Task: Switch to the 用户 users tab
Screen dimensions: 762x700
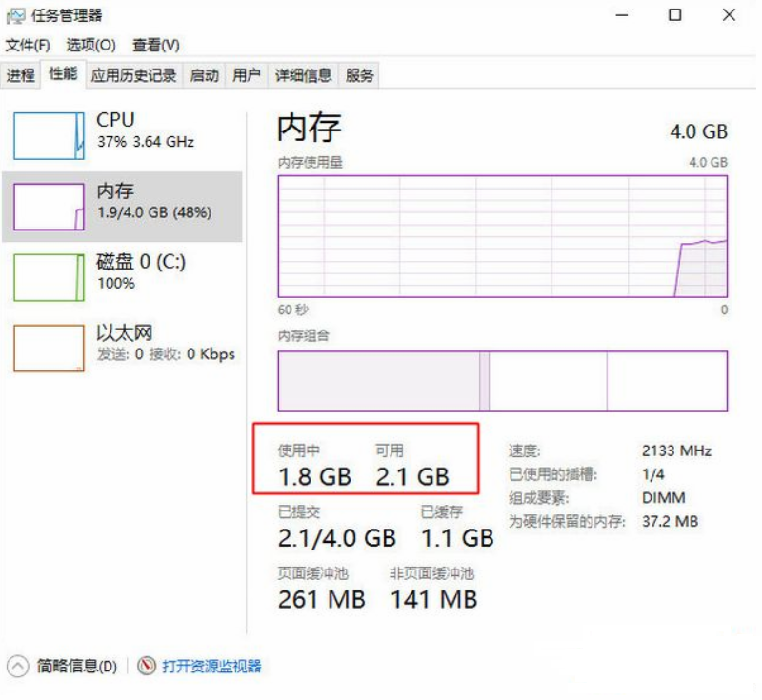Action: 246,74
